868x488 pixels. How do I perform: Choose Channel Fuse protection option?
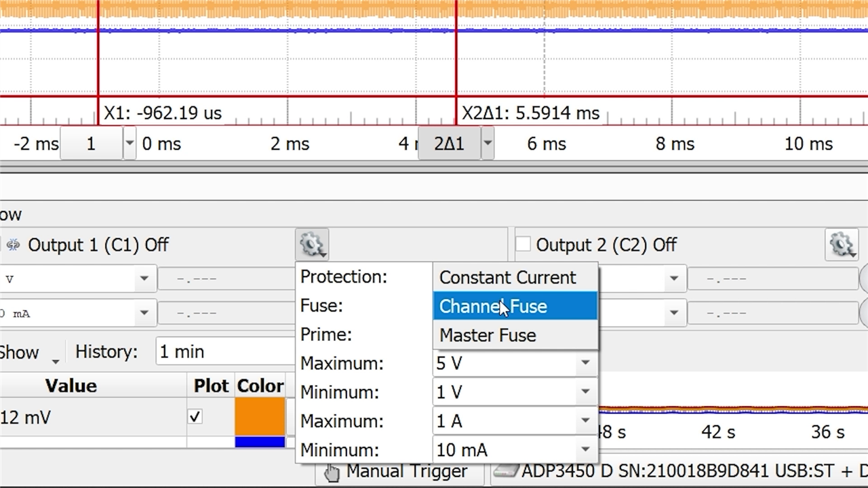[515, 306]
